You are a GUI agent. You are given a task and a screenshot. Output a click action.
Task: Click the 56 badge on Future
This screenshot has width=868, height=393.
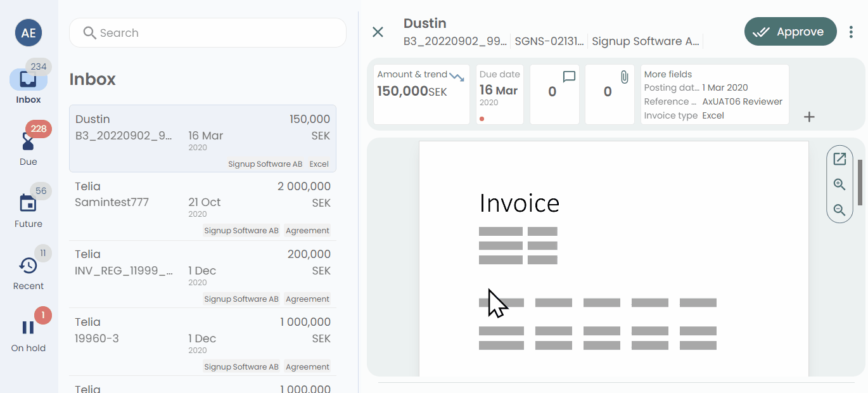coord(41,191)
